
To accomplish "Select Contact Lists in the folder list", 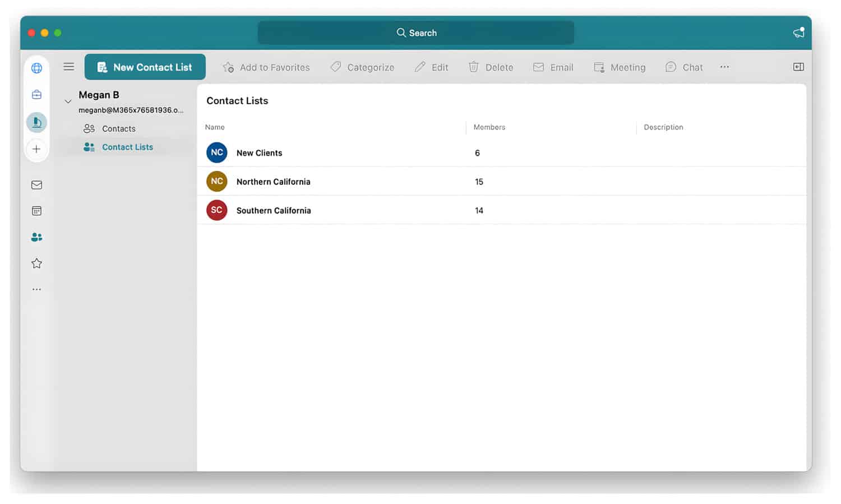I will pyautogui.click(x=127, y=147).
